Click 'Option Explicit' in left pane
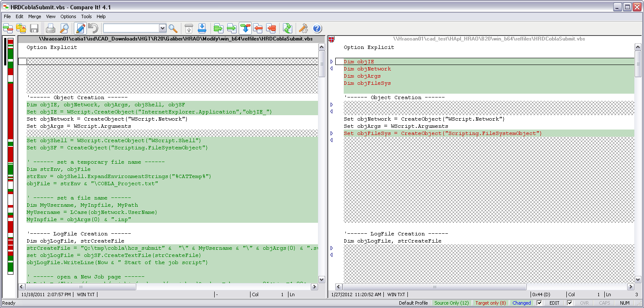This screenshot has height=308, width=644. click(52, 47)
